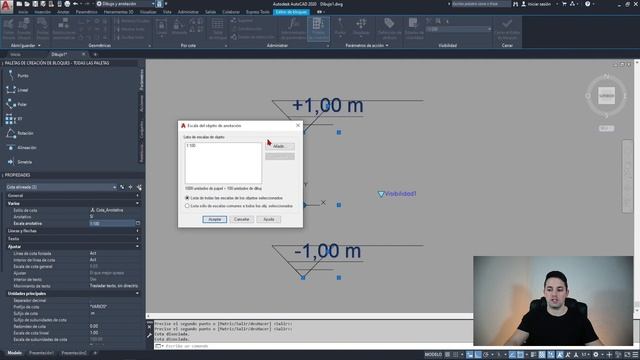Click Aceptar in the annotation scale dialog
Viewport: 640px width, 360px height.
pos(215,219)
